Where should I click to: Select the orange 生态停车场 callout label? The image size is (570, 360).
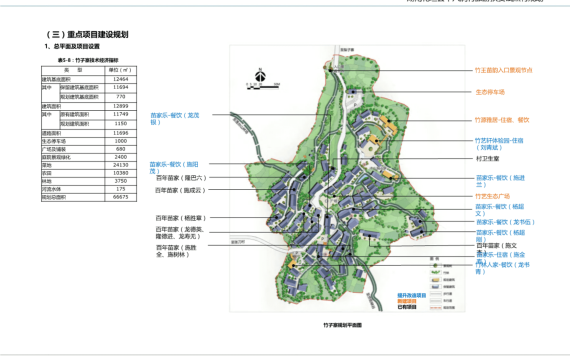pos(490,92)
